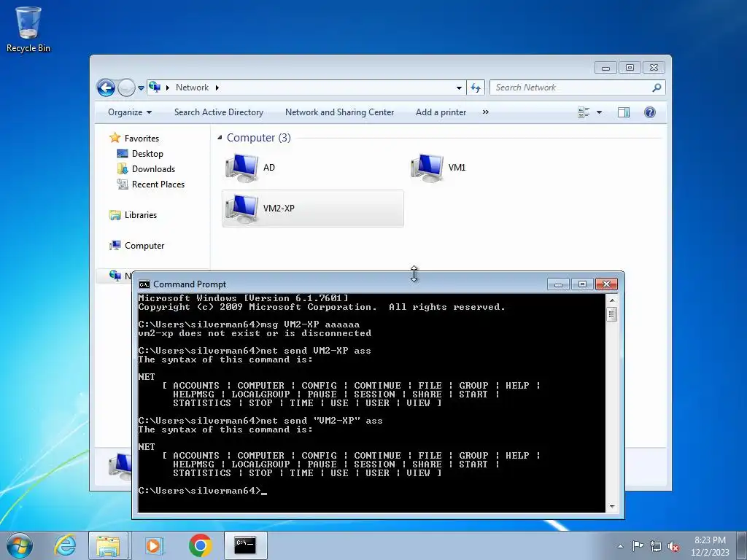The width and height of the screenshot is (747, 560).
Task: Minimize the Network explorer window
Action: click(x=605, y=68)
